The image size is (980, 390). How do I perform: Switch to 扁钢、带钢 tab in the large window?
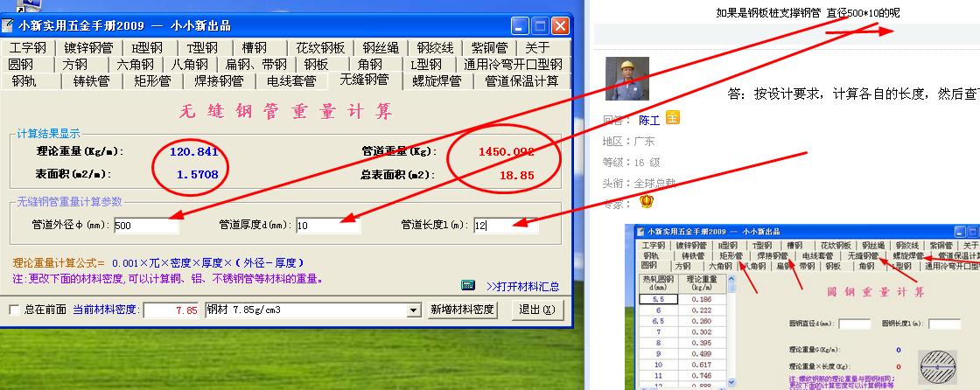(256, 65)
